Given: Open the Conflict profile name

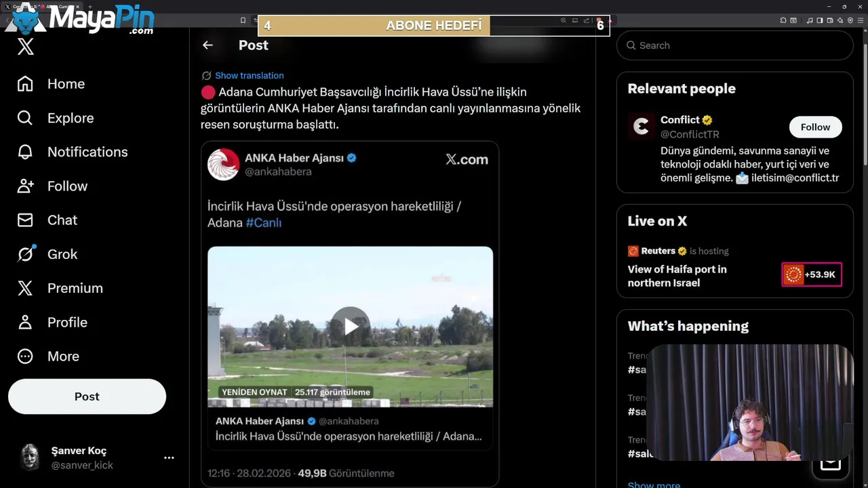Looking at the screenshot, I should point(679,120).
